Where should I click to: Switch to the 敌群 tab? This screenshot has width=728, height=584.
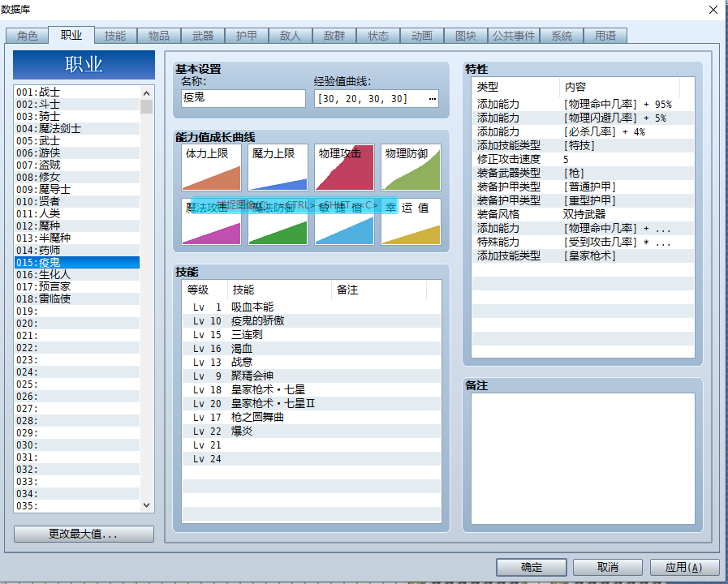[334, 36]
